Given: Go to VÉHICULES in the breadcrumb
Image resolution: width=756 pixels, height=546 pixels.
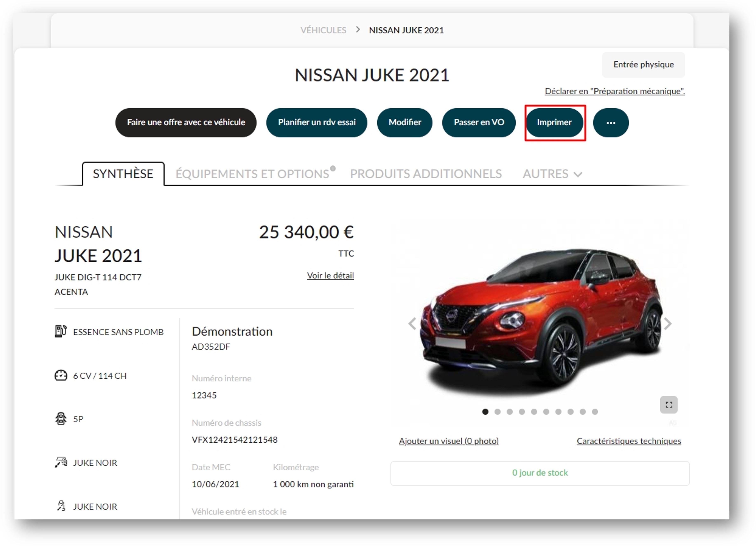Looking at the screenshot, I should tap(323, 30).
